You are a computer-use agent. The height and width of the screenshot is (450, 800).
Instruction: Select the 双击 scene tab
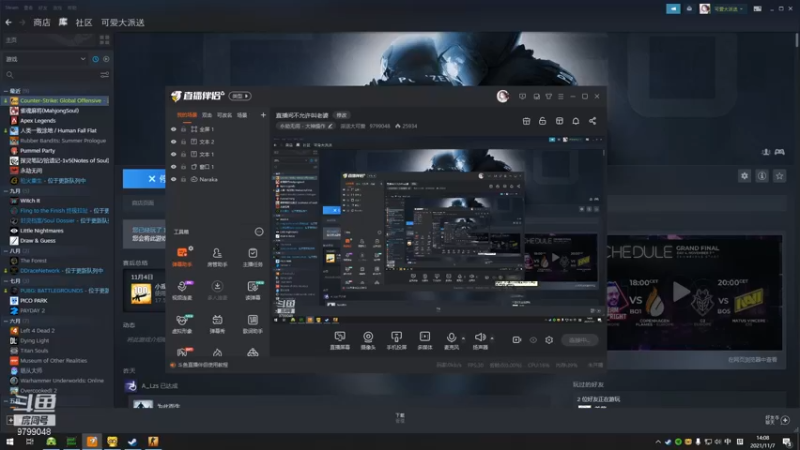[x=207, y=115]
